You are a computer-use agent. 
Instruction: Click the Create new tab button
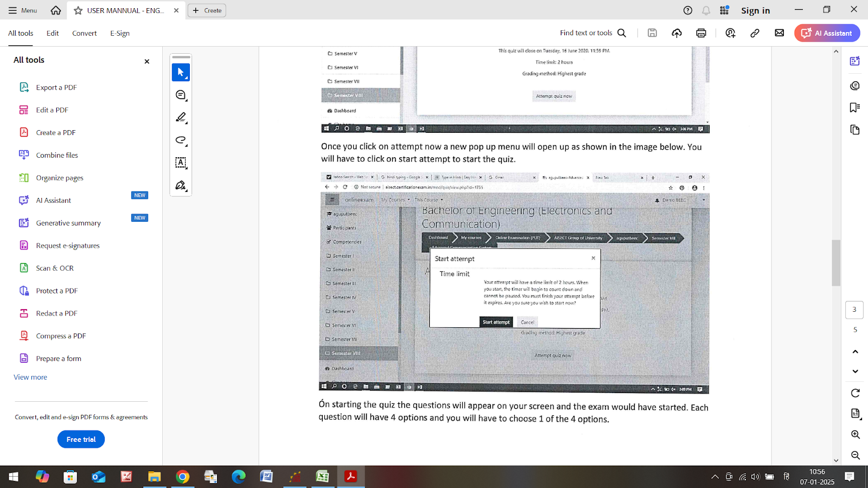coord(207,10)
